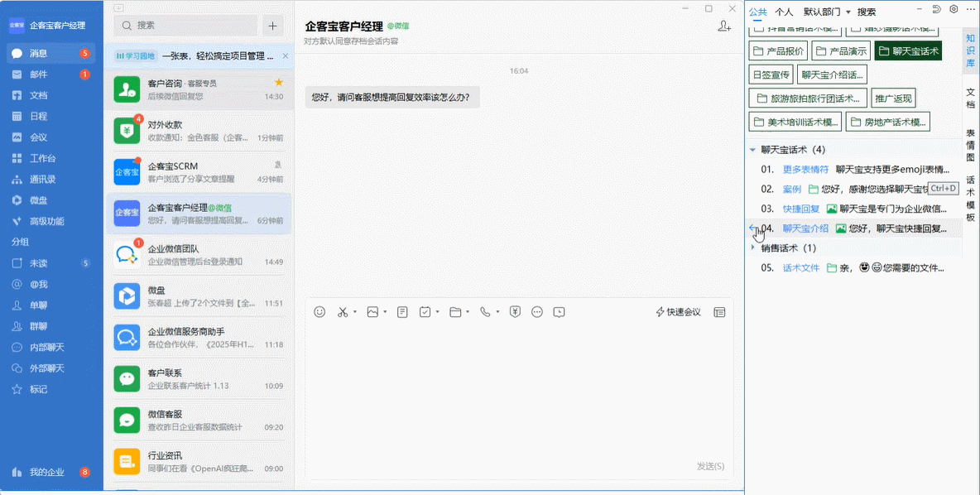Start a 快速会议 quick meeting
Image resolution: width=980 pixels, height=495 pixels.
pos(678,312)
